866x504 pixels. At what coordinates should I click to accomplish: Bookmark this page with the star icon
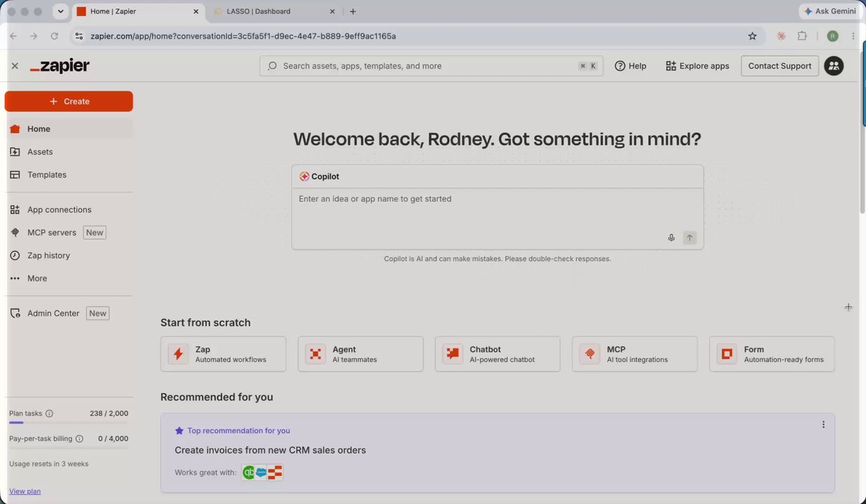[752, 36]
